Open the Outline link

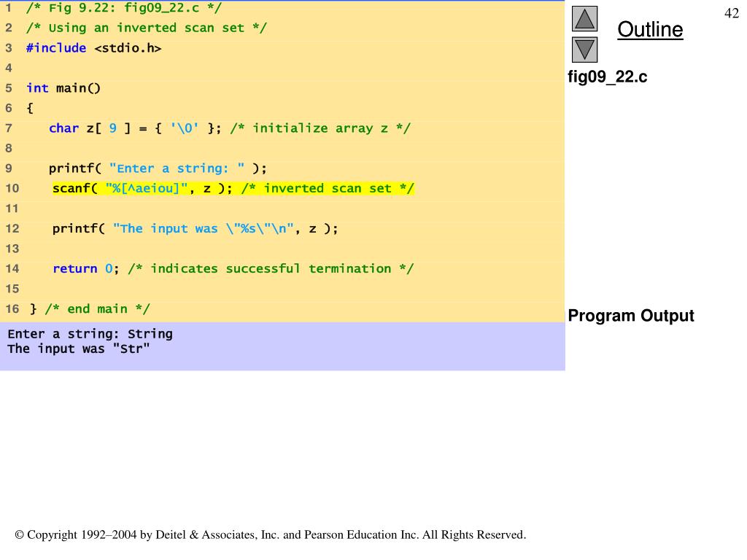(x=650, y=29)
